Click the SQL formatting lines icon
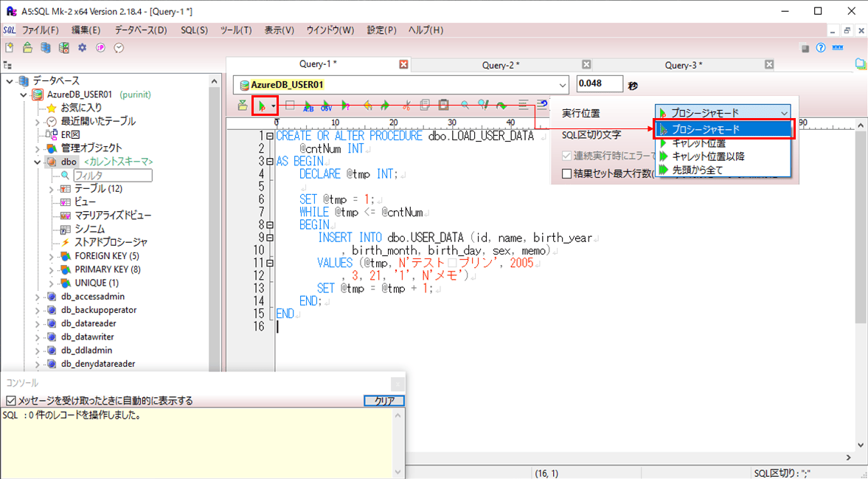The image size is (868, 479). (523, 106)
